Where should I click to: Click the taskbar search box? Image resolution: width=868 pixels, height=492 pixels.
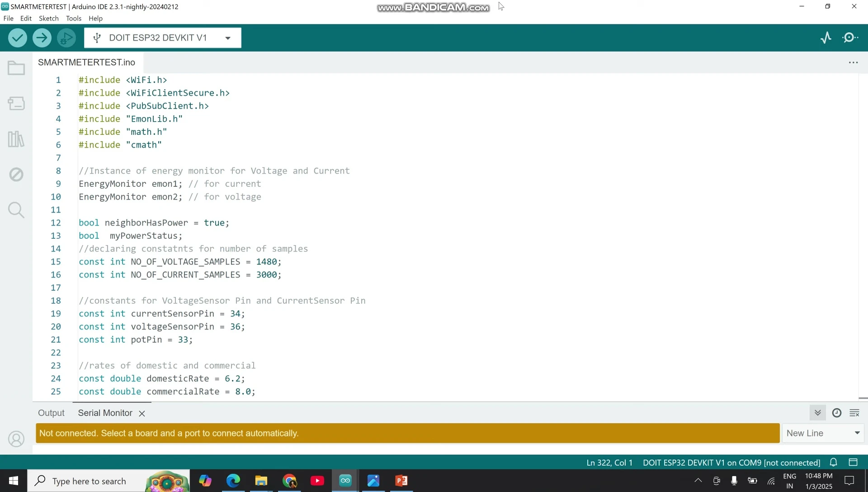pyautogui.click(x=108, y=481)
